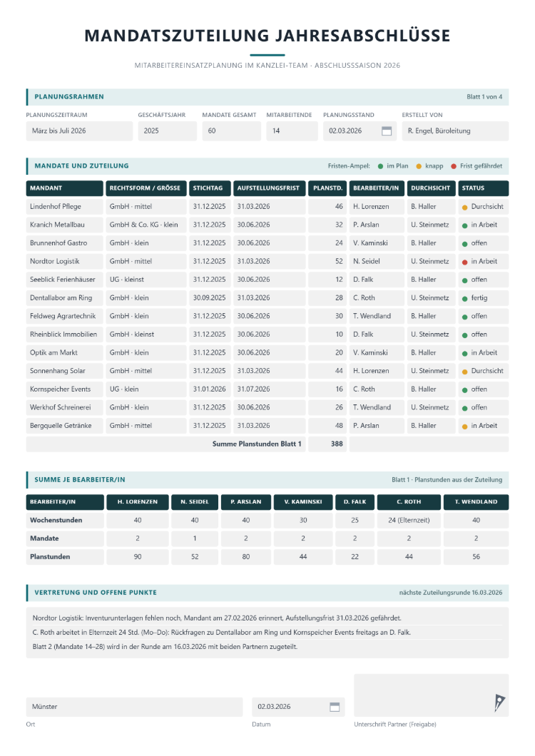Click the Geschäftsjahr field showing 2025
Image resolution: width=535 pixels, height=756 pixels.
(x=167, y=131)
